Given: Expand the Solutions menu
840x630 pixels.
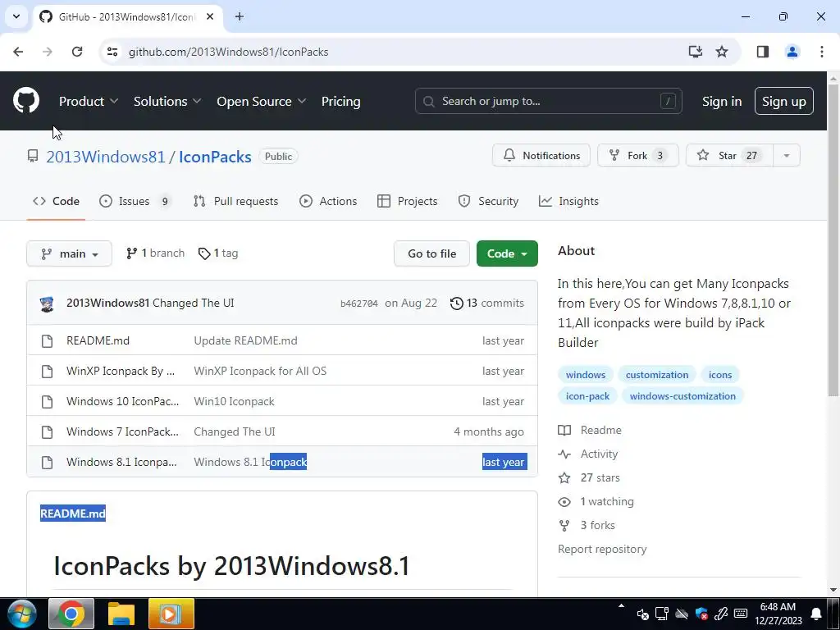Looking at the screenshot, I should point(167,101).
